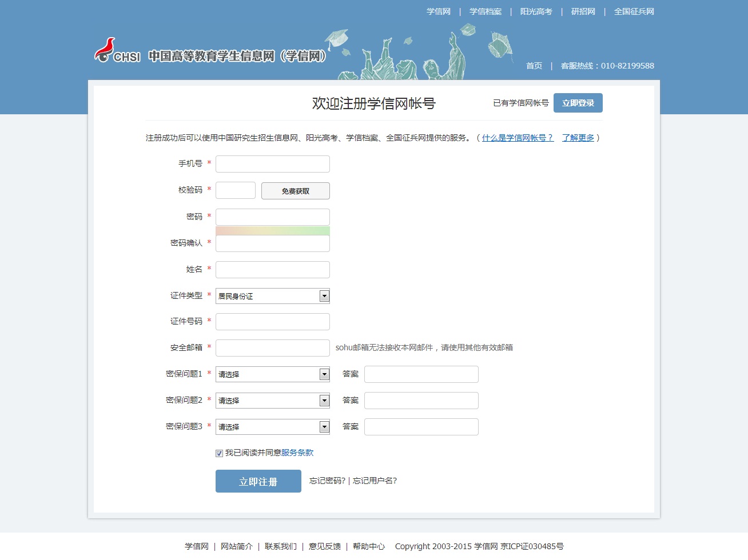Open 全国征兵网 in the top navigation
This screenshot has width=748, height=560.
[634, 11]
